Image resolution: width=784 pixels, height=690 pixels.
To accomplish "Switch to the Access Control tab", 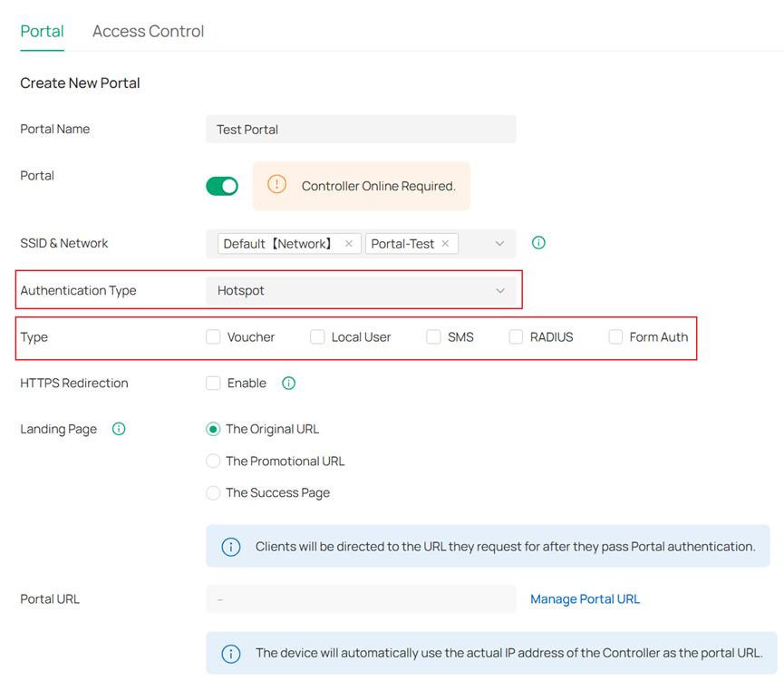I will (148, 31).
